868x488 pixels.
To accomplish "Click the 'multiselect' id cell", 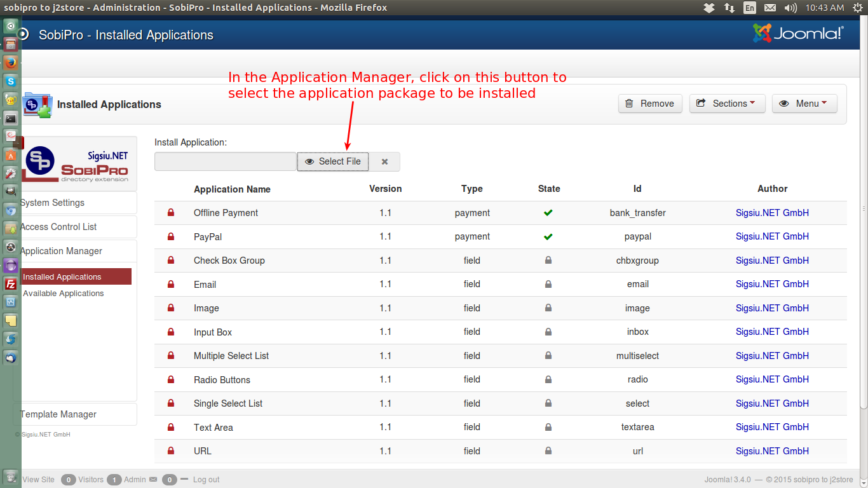I will tap(637, 356).
